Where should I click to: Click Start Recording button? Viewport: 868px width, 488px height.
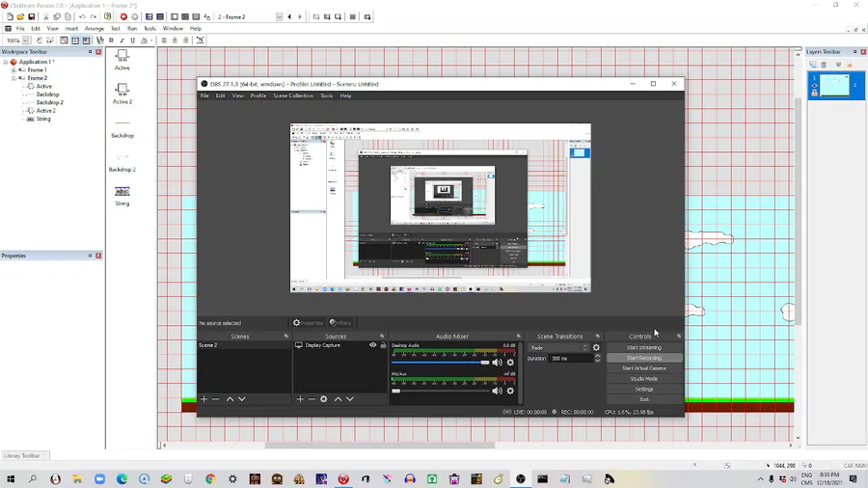(x=644, y=358)
